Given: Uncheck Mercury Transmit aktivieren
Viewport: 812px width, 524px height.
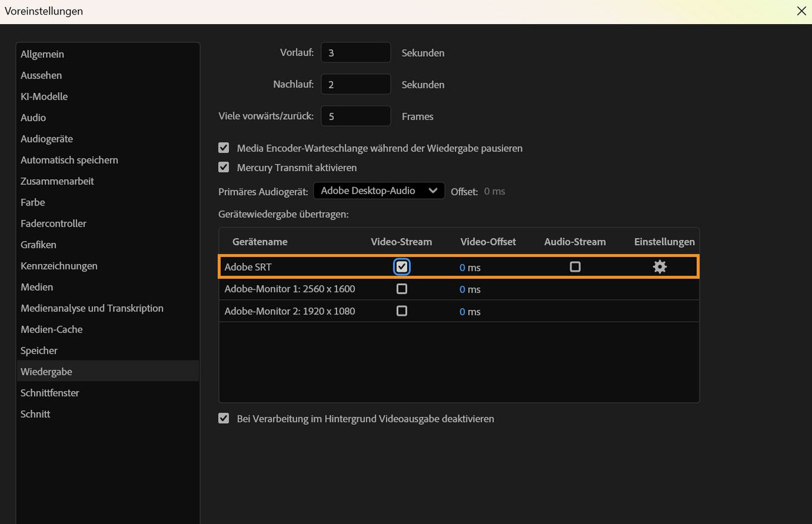Looking at the screenshot, I should 224,167.
